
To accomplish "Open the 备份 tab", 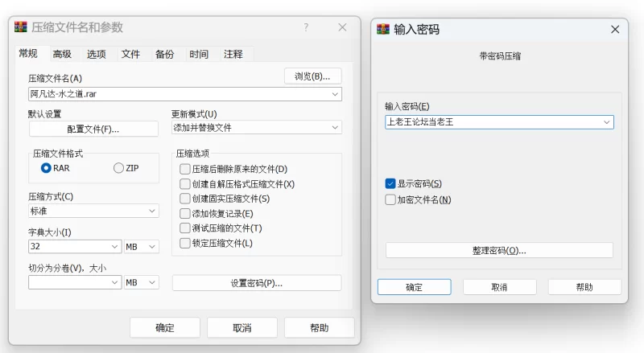I will tap(165, 55).
